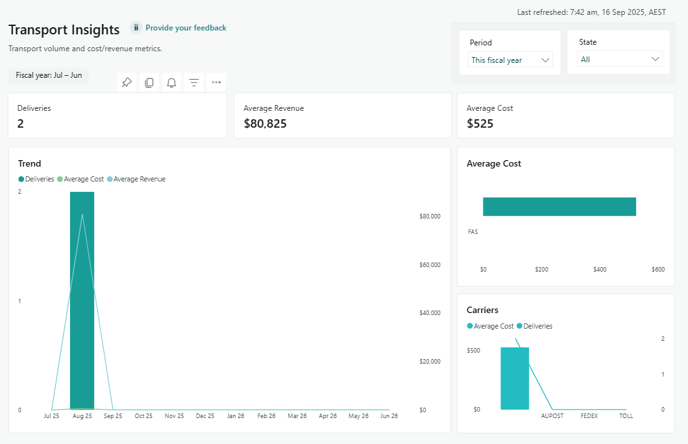Open the filter lines icon

tap(194, 83)
